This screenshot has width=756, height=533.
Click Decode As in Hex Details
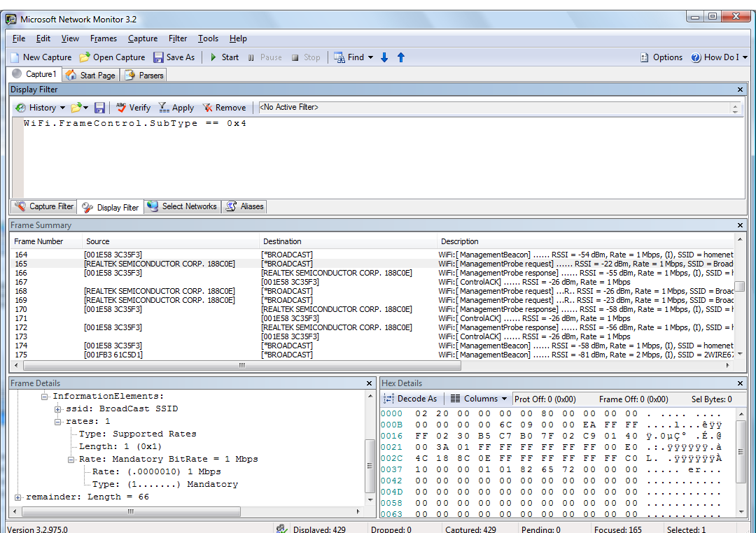410,399
